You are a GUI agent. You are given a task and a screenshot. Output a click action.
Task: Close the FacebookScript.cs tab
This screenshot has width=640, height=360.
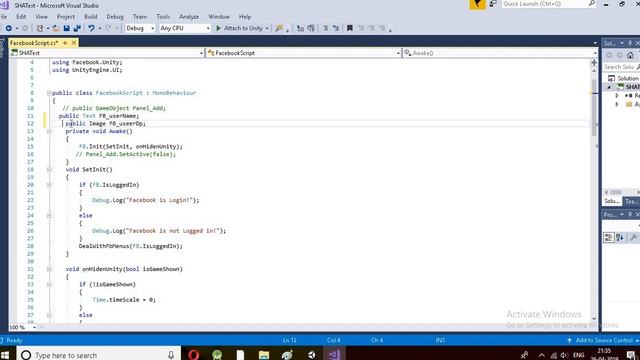(x=74, y=42)
